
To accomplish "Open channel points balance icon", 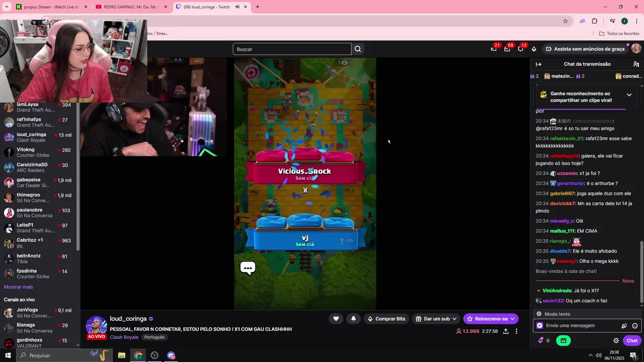I will [541, 340].
